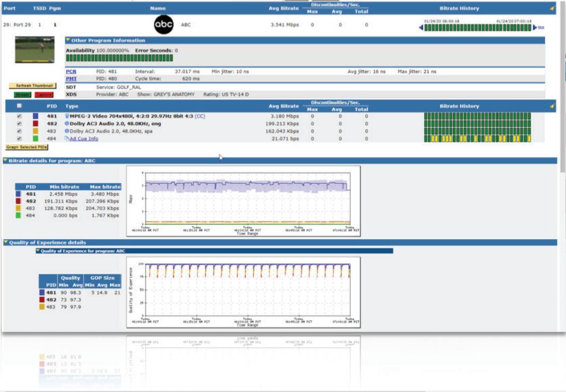Viewport: 566px width, 392px height.
Task: Click the audio icon on the PID 483 row
Action: coord(67,131)
